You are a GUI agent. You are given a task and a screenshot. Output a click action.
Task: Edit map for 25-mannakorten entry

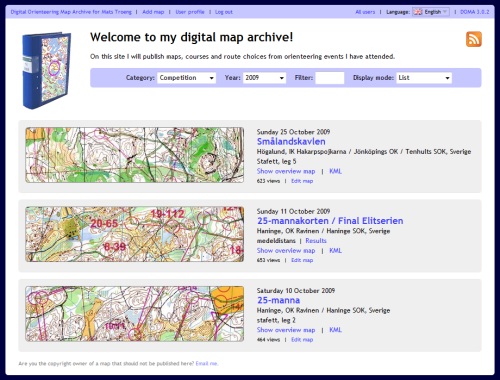302,260
